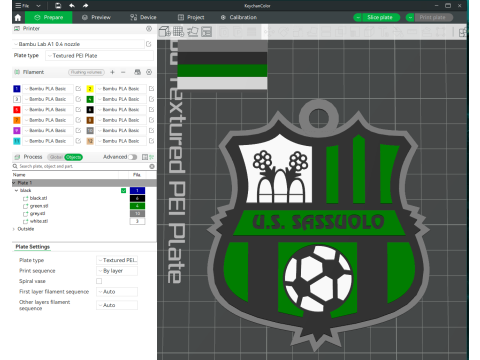Image resolution: width=480 pixels, height=360 pixels.
Task: Select black.stl in the object list
Action: pyautogui.click(x=38, y=198)
